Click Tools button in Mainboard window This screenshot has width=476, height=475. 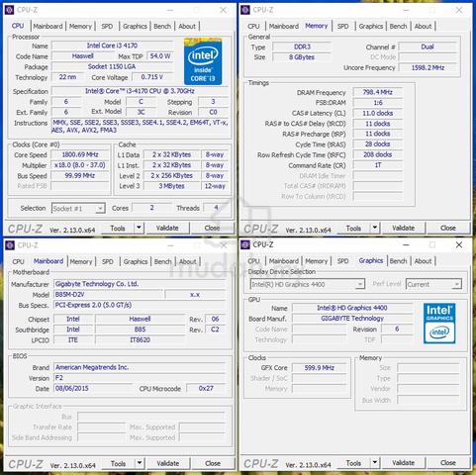point(118,463)
